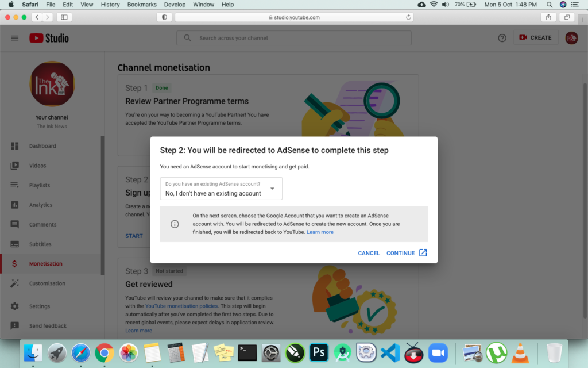Open a new tab with the plus button
Image resolution: width=588 pixels, height=368 pixels.
[x=583, y=20]
